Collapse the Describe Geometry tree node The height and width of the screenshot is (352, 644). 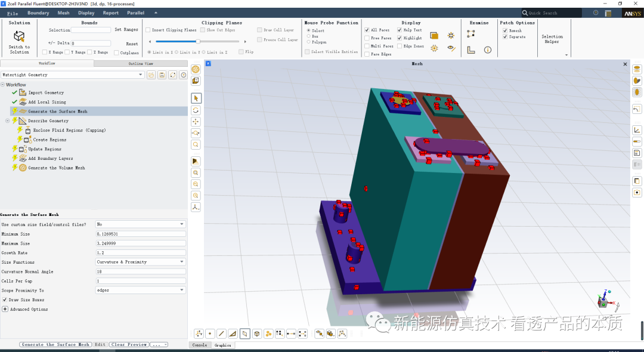pos(8,121)
